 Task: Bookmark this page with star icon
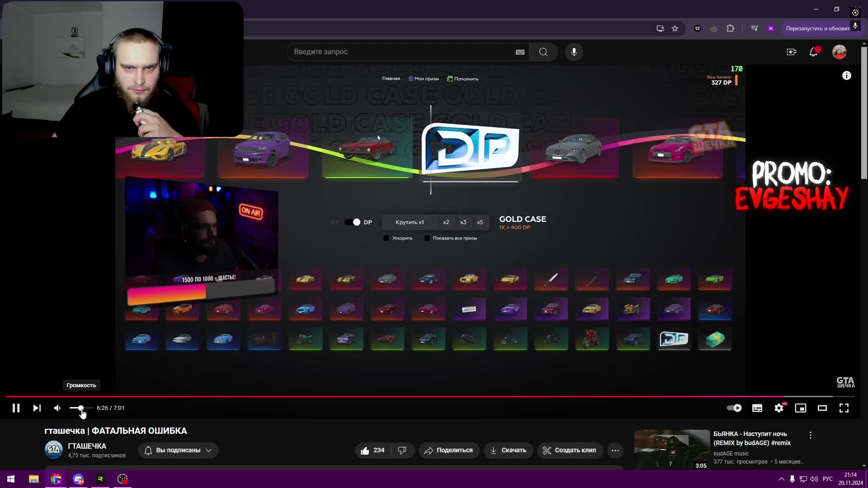point(675,28)
